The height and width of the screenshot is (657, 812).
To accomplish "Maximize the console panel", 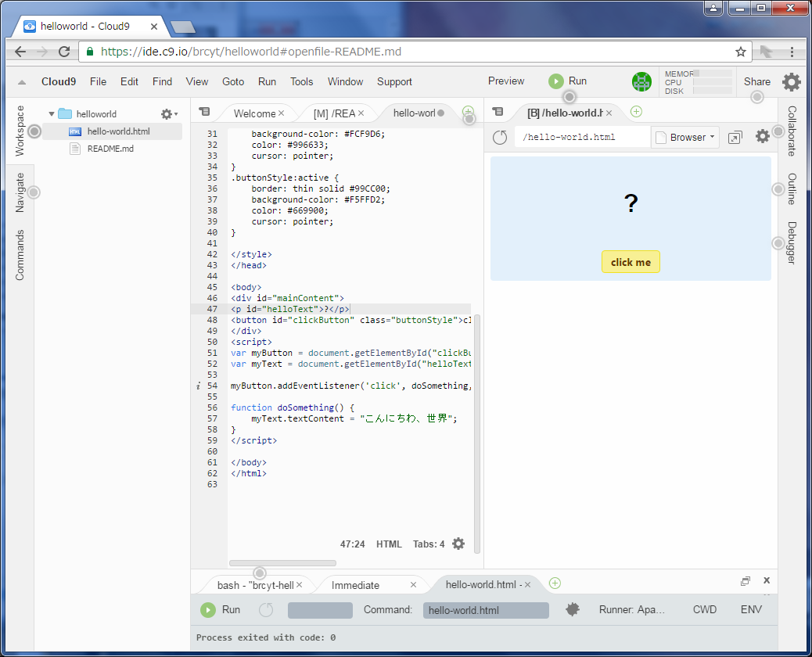I will coord(746,581).
